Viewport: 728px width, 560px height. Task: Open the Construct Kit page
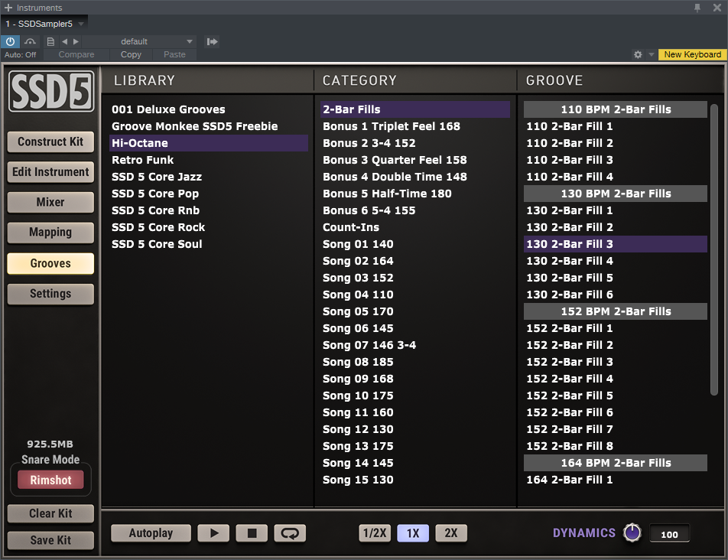50,142
